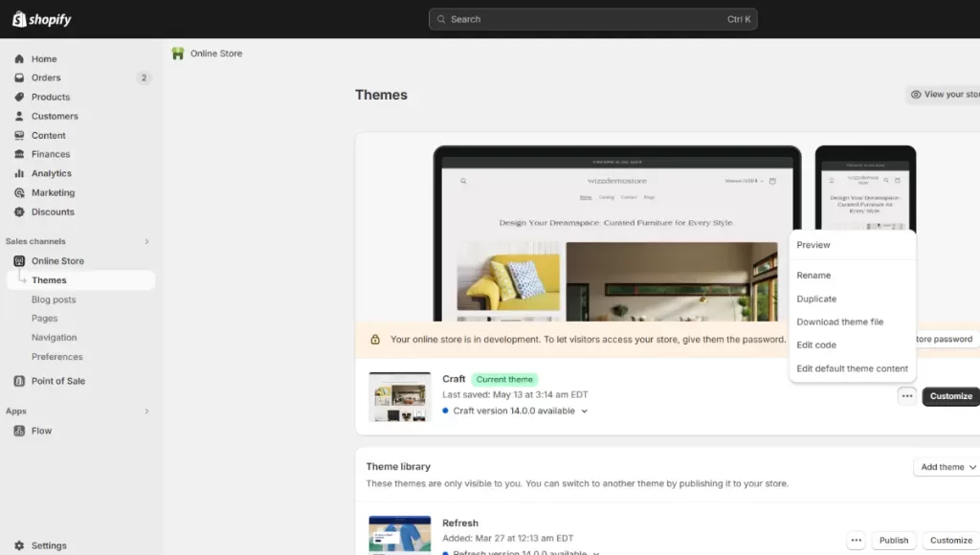Go to Blog posts
980x555 pixels.
(54, 300)
